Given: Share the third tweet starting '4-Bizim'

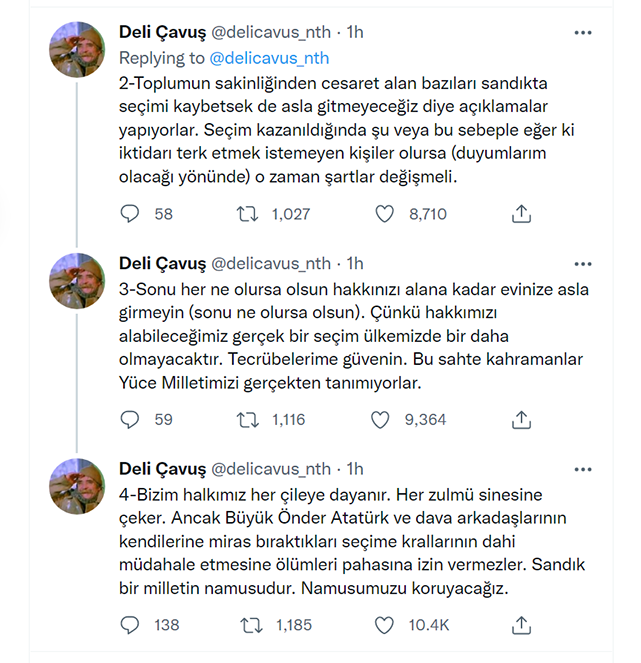Looking at the screenshot, I should click(521, 625).
